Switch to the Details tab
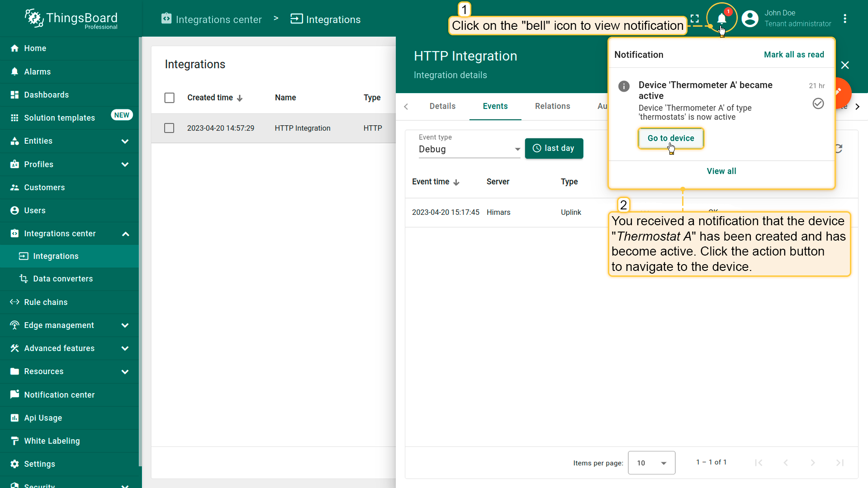 [442, 106]
